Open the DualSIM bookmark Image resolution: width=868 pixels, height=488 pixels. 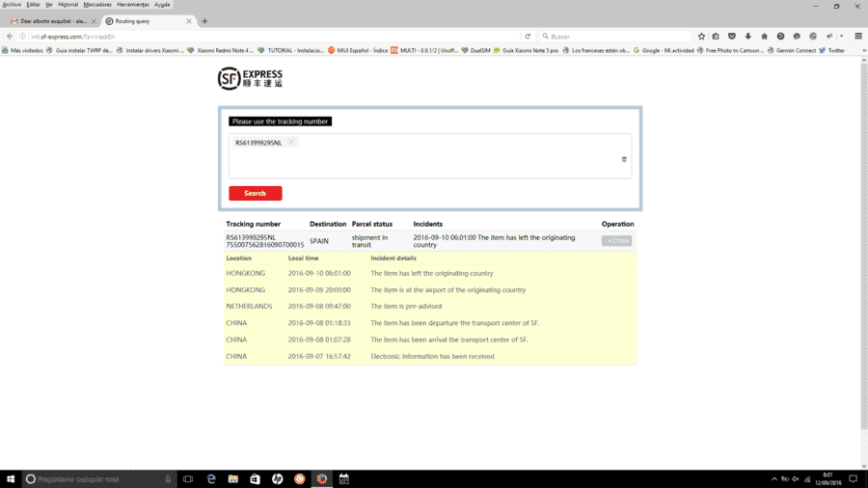475,50
